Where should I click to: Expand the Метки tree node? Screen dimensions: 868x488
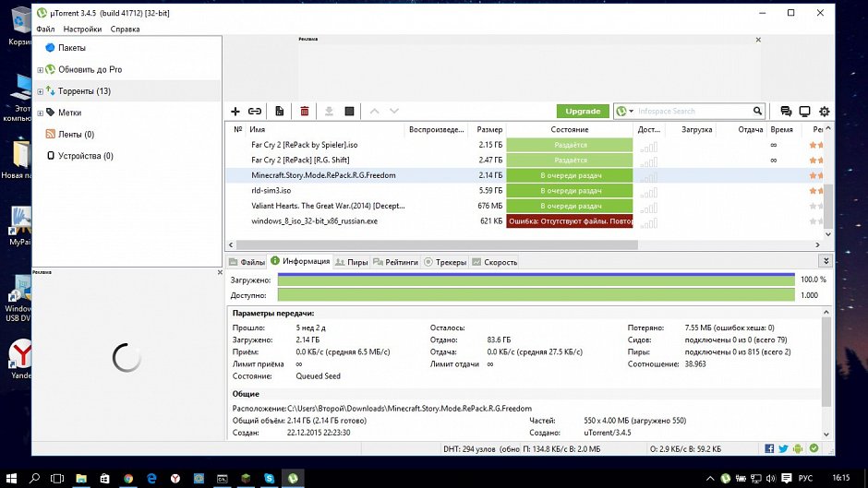point(40,113)
